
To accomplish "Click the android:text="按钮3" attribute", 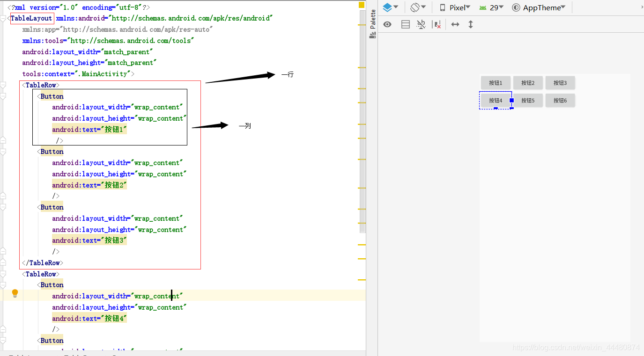I will click(89, 240).
